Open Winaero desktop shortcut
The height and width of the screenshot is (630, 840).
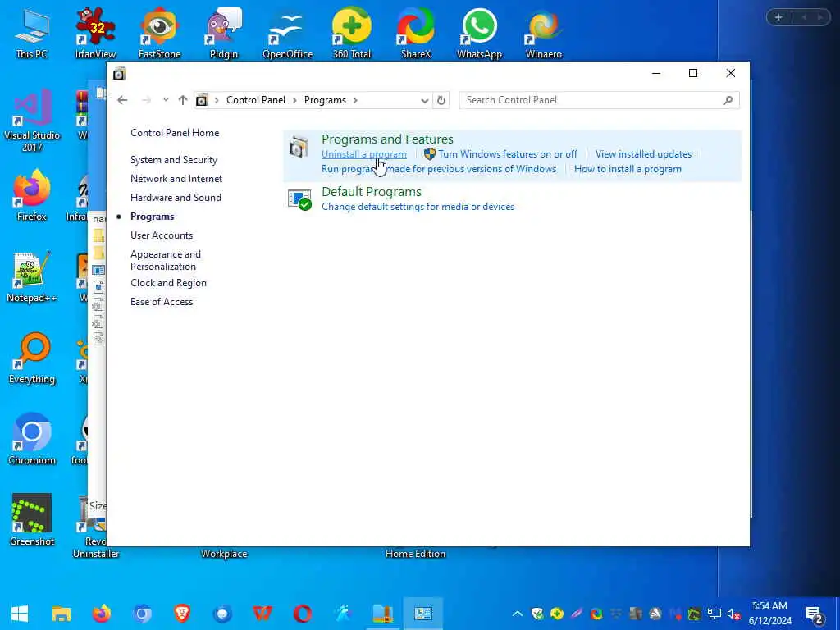point(544,33)
